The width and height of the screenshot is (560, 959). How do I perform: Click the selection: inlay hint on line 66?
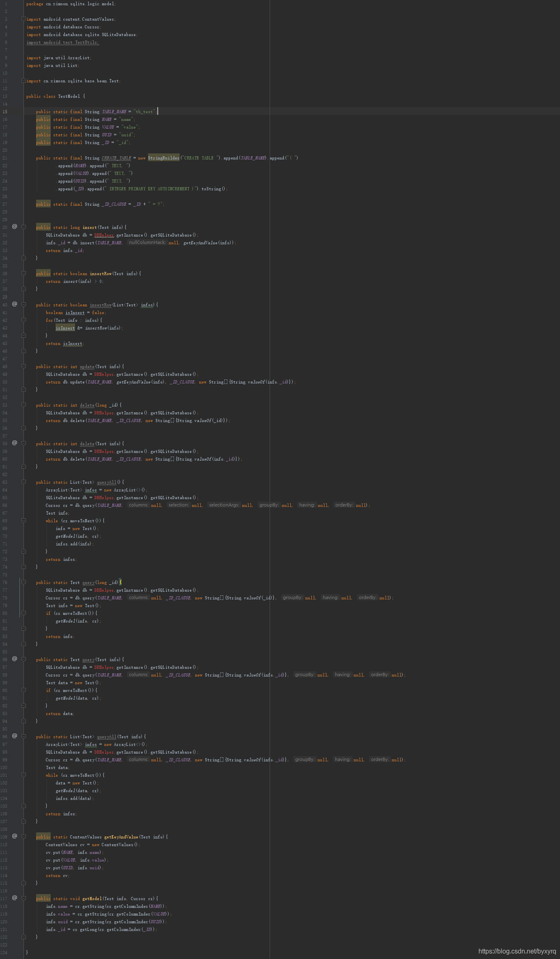click(x=179, y=505)
